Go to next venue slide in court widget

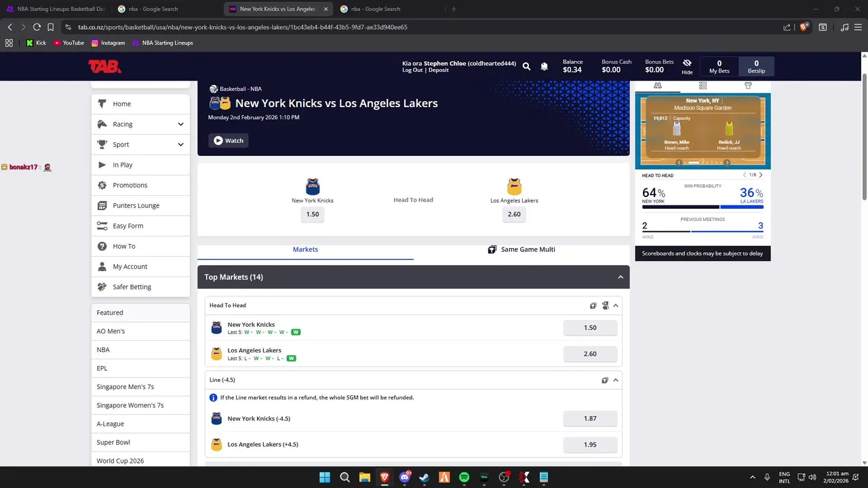tap(727, 163)
